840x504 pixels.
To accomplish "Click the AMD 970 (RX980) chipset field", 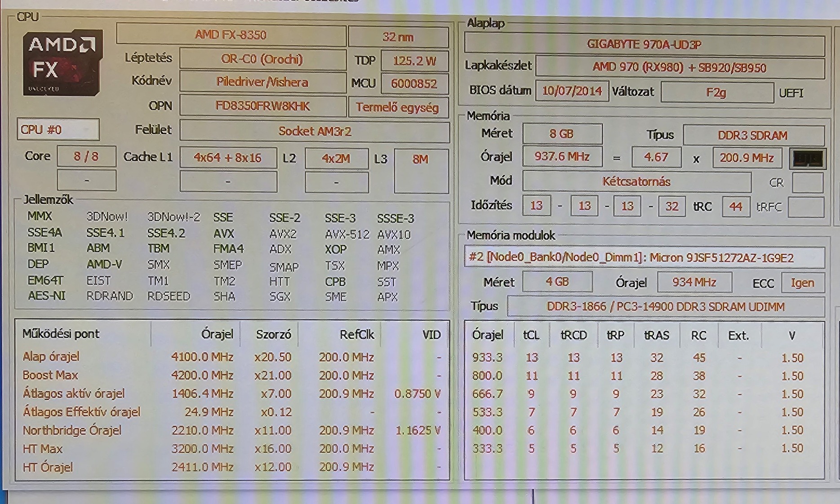I will 680,67.
